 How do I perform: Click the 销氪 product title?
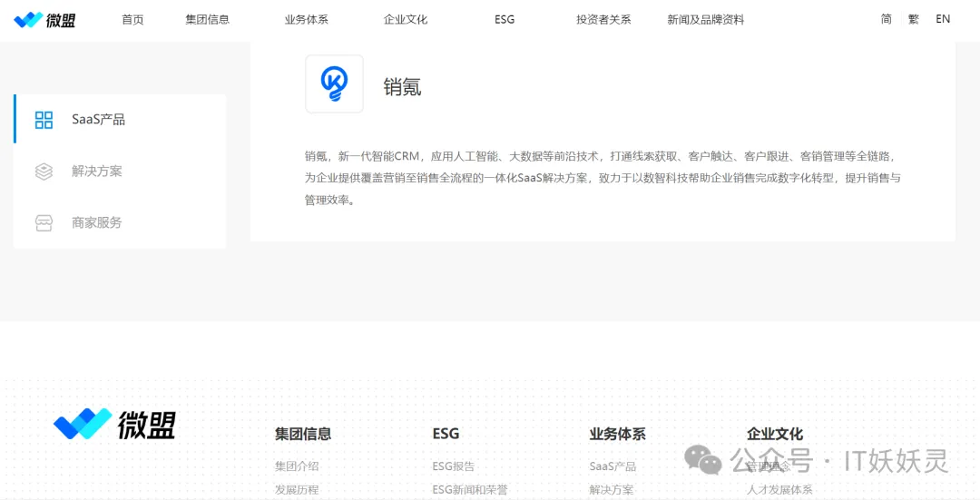pyautogui.click(x=403, y=86)
